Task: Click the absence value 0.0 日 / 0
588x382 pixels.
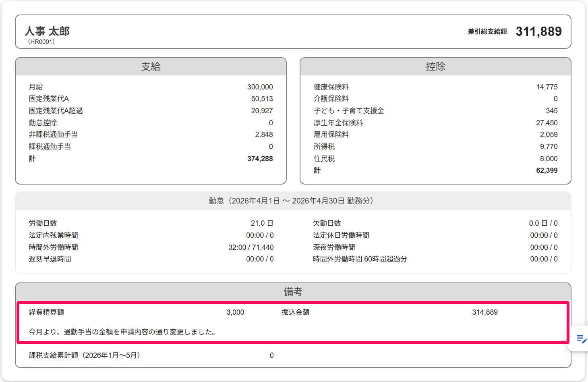Action: click(543, 223)
